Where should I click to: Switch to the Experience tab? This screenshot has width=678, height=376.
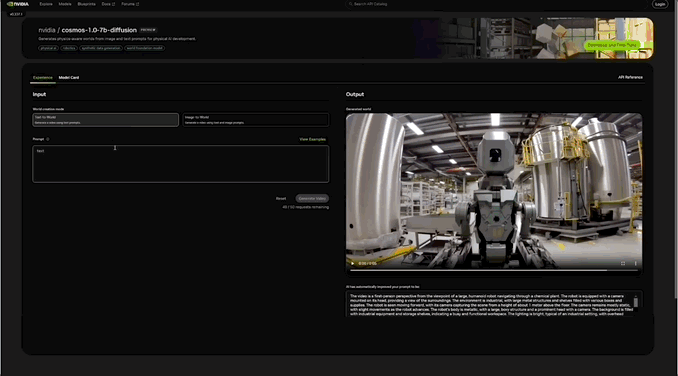pyautogui.click(x=42, y=78)
